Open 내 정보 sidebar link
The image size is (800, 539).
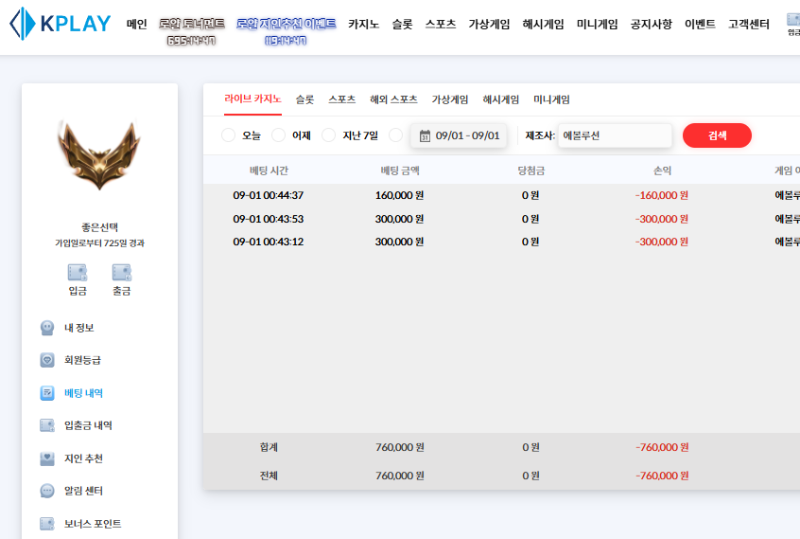tap(79, 328)
